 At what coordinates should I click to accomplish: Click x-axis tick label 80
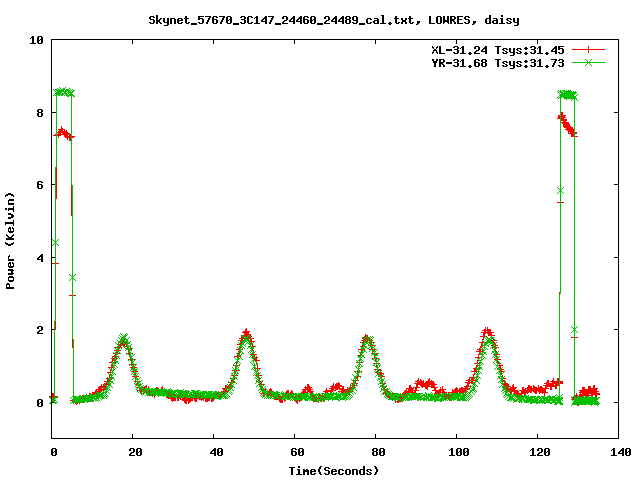point(378,452)
